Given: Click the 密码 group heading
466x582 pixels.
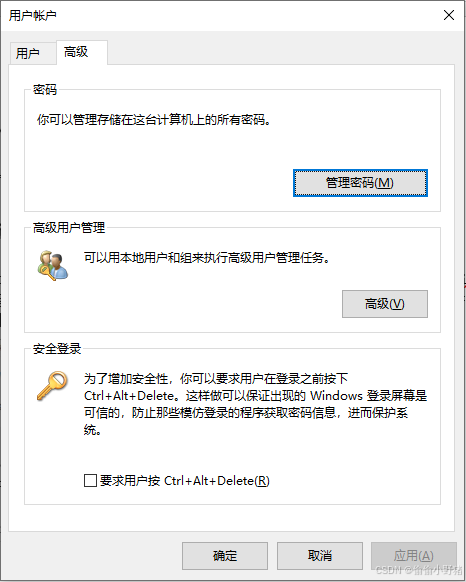Looking at the screenshot, I should (45, 89).
